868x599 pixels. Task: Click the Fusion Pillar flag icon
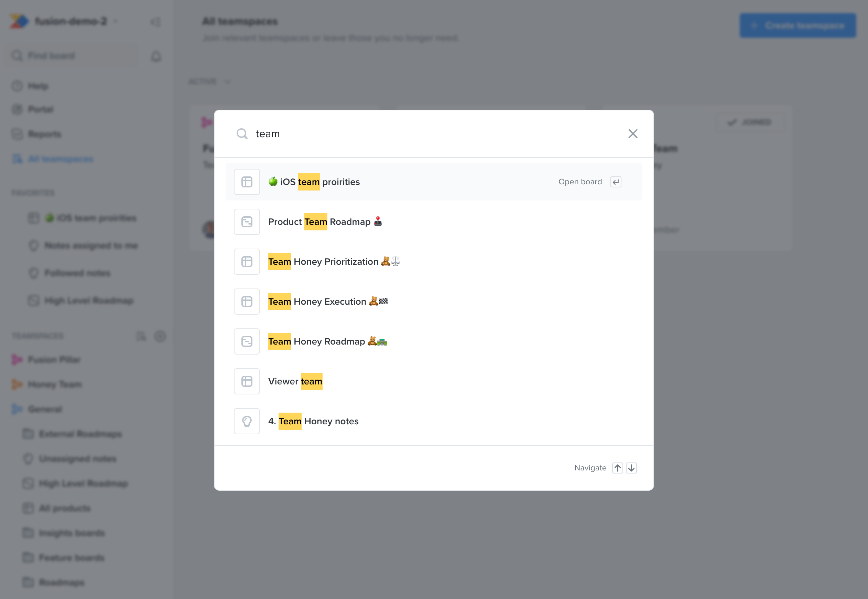point(17,359)
